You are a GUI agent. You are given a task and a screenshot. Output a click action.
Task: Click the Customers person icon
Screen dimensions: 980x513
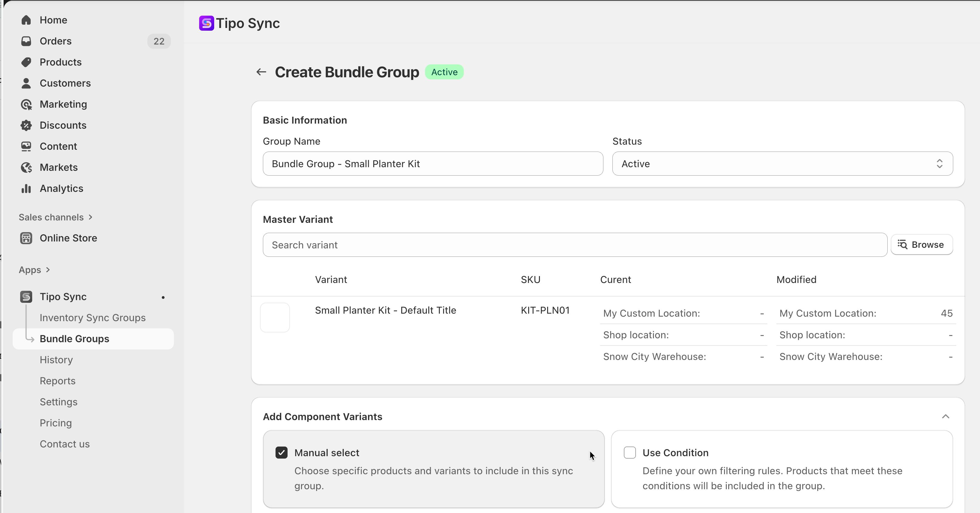tap(26, 83)
